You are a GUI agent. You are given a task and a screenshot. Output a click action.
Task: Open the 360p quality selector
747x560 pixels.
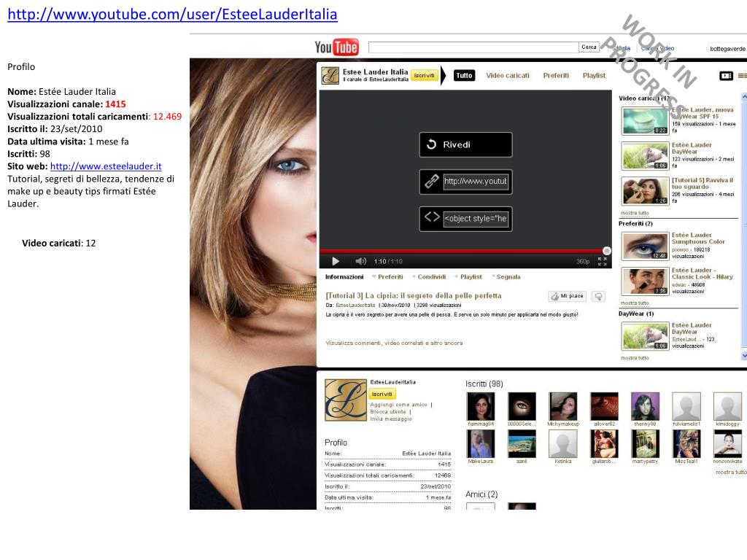(583, 262)
